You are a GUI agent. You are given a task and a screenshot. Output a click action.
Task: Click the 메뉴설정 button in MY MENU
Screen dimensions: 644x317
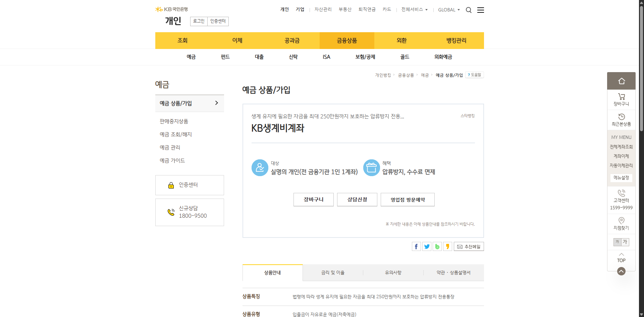point(621,178)
